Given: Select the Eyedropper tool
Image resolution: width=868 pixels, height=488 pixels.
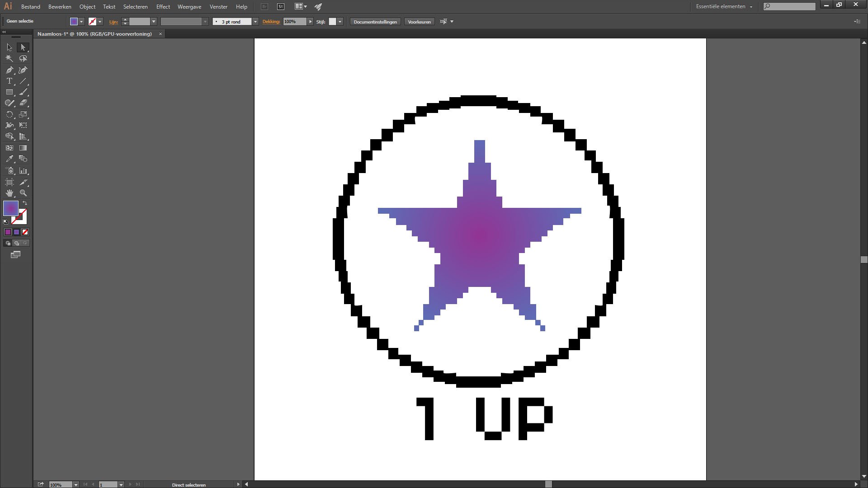Looking at the screenshot, I should 9,159.
